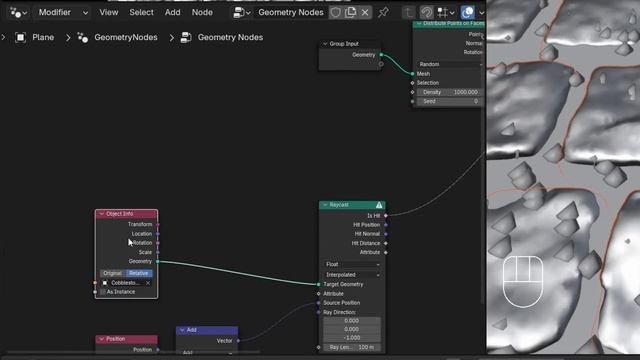Open the Random distribution method dropdown

[x=451, y=64]
